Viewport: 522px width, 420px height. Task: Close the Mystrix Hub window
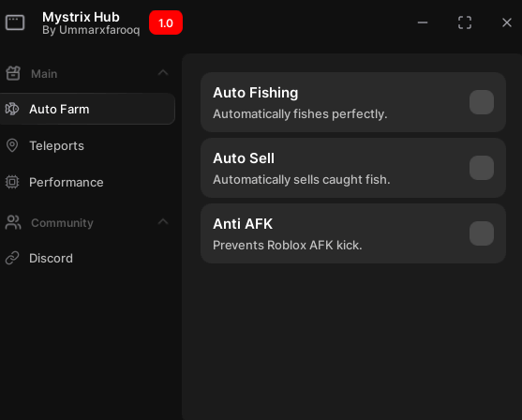coord(507,22)
